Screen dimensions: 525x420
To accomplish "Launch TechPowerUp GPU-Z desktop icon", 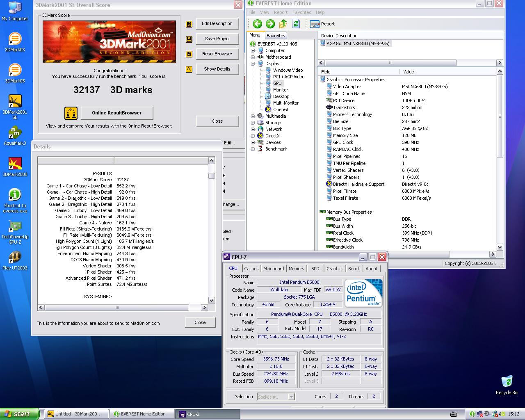I will tap(15, 232).
